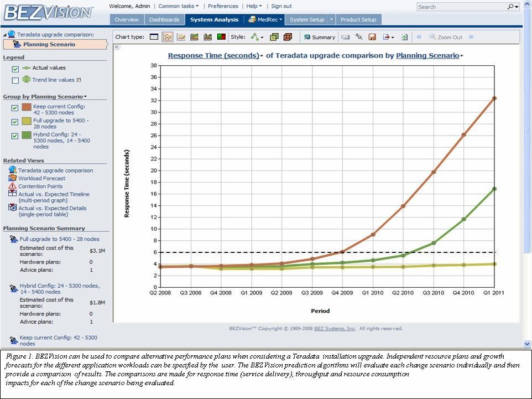532x399 pixels.
Task: Switch to the line chart type icon
Action: point(181,37)
